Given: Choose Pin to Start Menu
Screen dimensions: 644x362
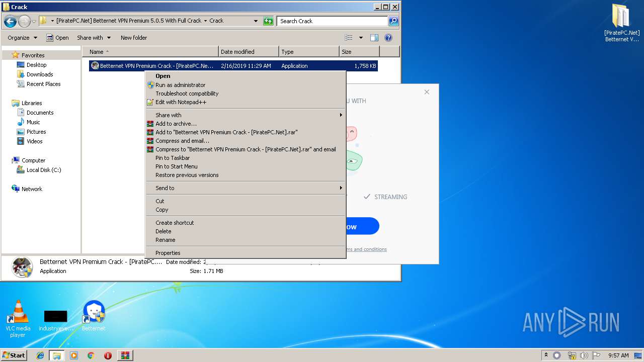Looking at the screenshot, I should click(246, 166).
